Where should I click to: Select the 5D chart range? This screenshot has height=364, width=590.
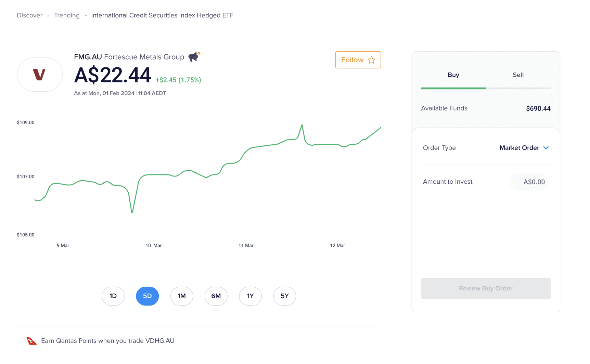tap(147, 296)
